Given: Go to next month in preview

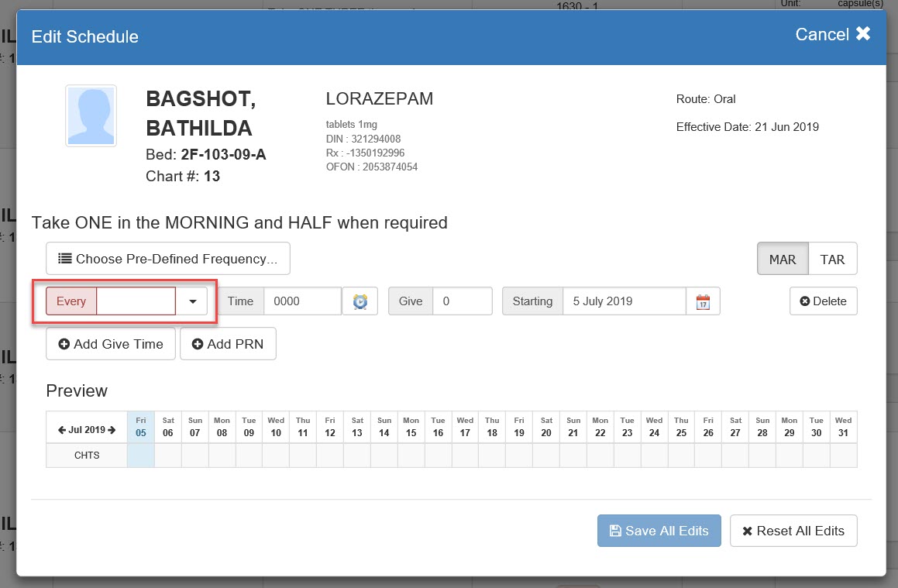Looking at the screenshot, I should point(112,430).
